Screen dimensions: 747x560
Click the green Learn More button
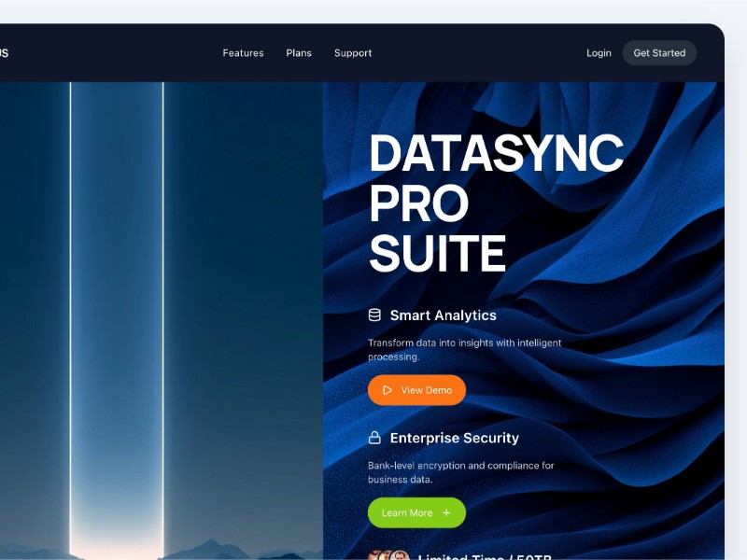coord(416,512)
